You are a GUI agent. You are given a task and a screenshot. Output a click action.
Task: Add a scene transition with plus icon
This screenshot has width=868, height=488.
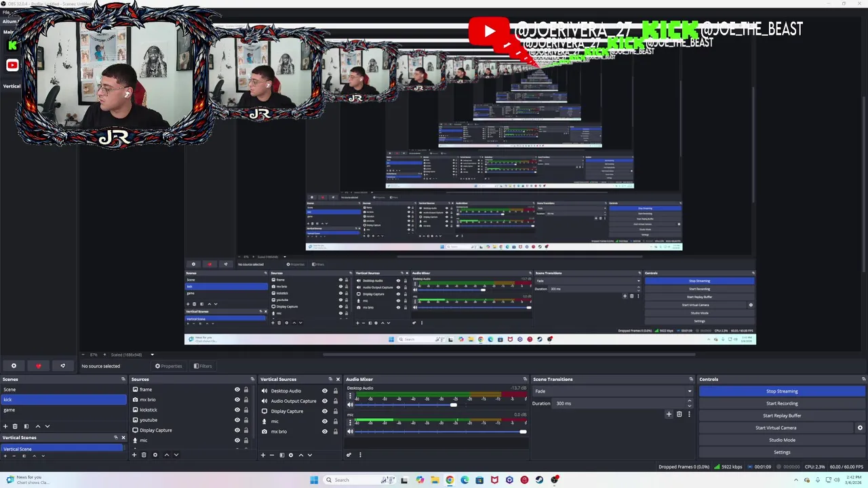point(669,414)
